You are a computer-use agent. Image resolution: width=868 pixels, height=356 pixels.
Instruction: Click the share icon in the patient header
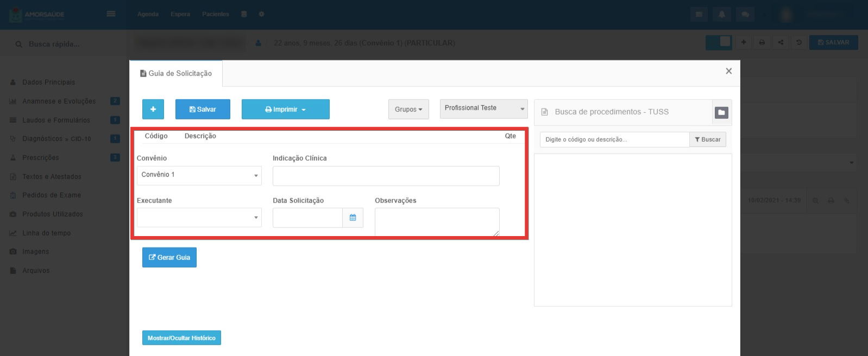click(x=781, y=42)
